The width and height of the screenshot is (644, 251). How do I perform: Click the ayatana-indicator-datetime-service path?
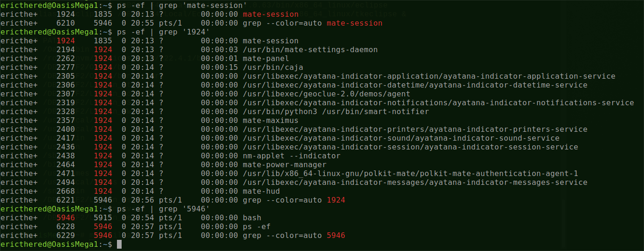click(415, 85)
